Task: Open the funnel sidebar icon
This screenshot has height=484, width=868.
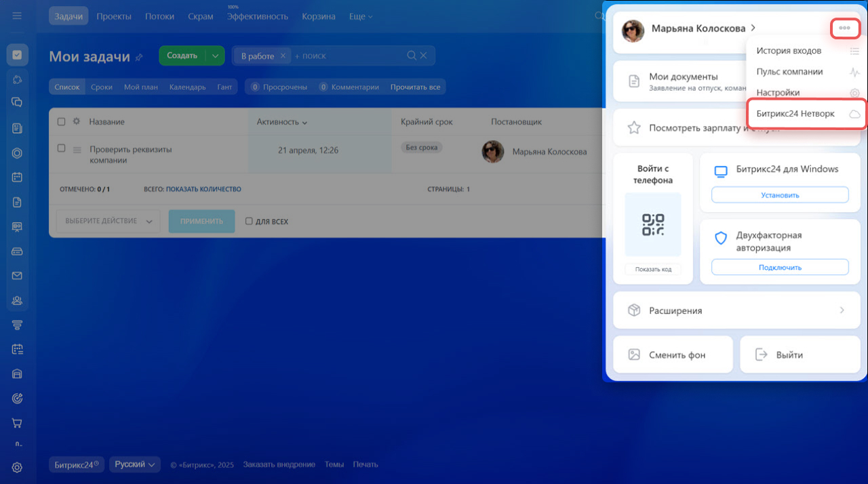Action: tap(18, 325)
